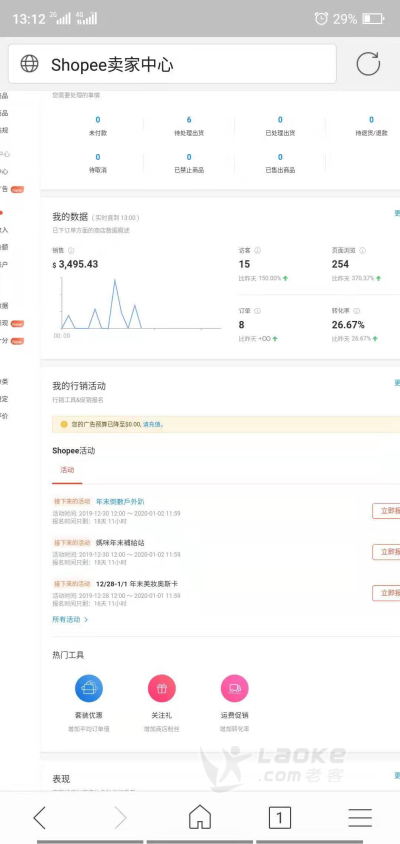Click the 我的行销活动 section heading
The width and height of the screenshot is (400, 844).
pos(79,386)
